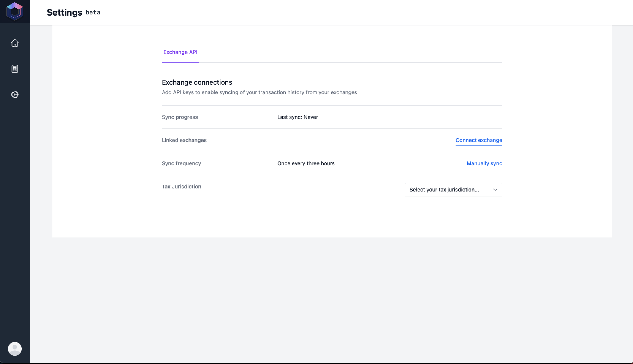
Task: Click the user avatar in sidebar
Action: point(15,348)
